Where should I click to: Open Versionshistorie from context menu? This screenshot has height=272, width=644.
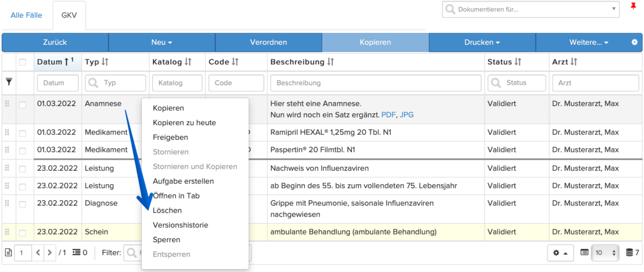pyautogui.click(x=181, y=225)
